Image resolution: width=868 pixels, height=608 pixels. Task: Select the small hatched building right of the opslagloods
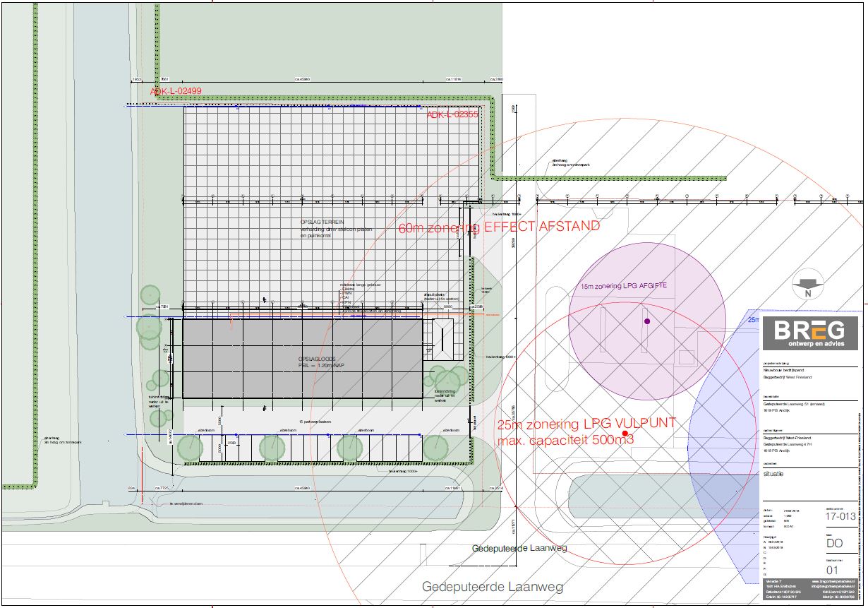tap(442, 339)
